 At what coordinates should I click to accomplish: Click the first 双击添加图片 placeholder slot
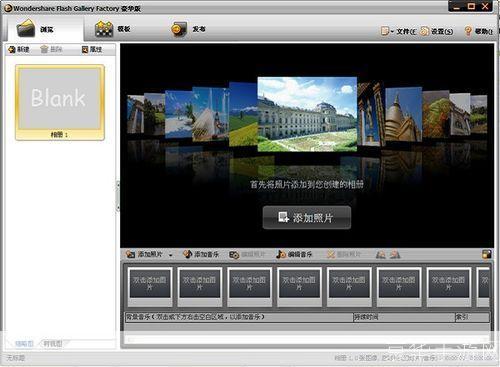150,286
